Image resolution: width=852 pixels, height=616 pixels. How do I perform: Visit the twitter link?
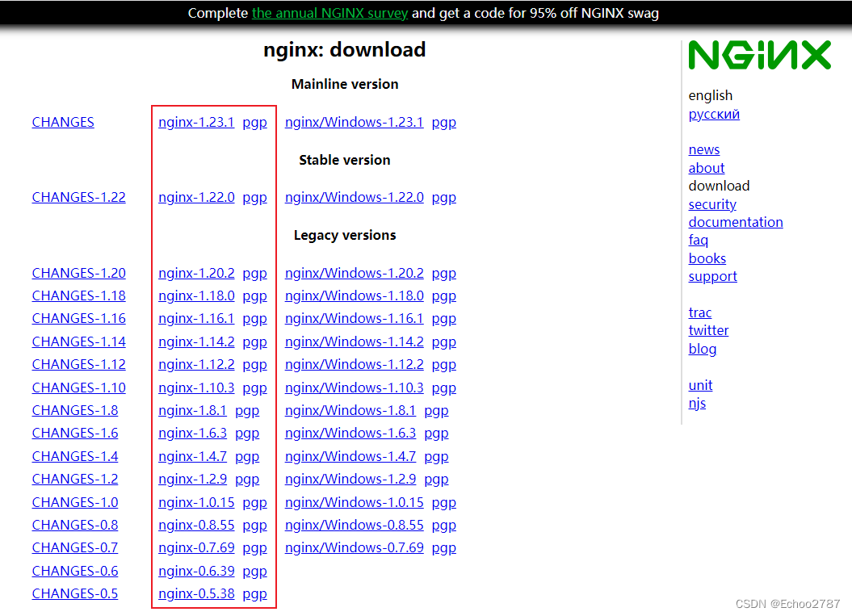tap(708, 330)
